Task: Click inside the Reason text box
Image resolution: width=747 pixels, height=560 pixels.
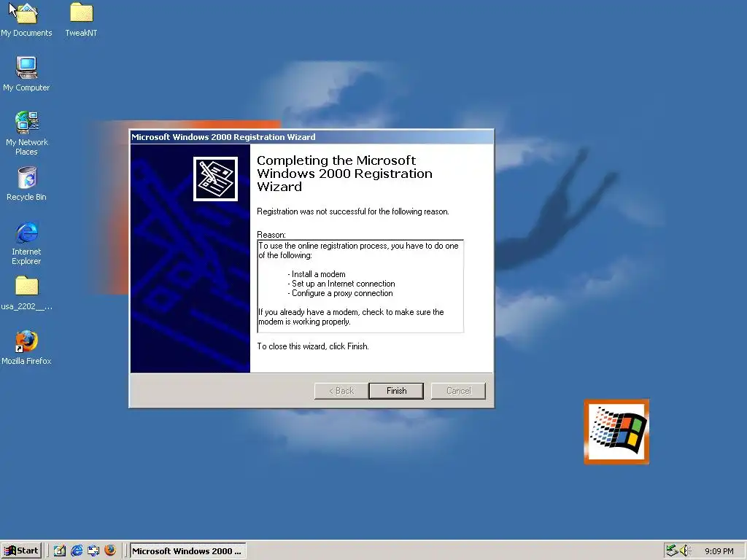Action: pos(360,286)
